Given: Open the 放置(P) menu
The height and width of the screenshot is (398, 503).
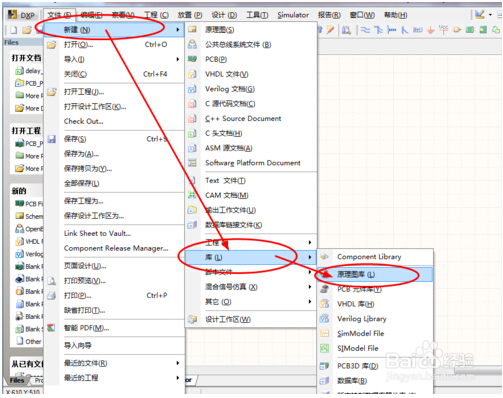Looking at the screenshot, I should click(x=190, y=15).
